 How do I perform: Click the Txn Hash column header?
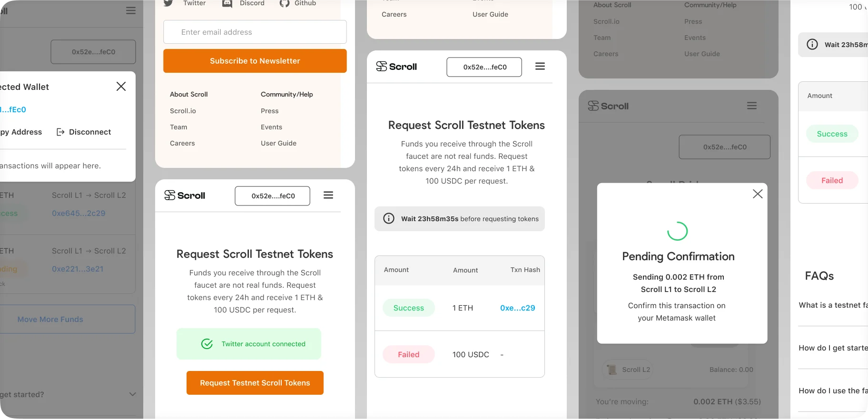525,270
